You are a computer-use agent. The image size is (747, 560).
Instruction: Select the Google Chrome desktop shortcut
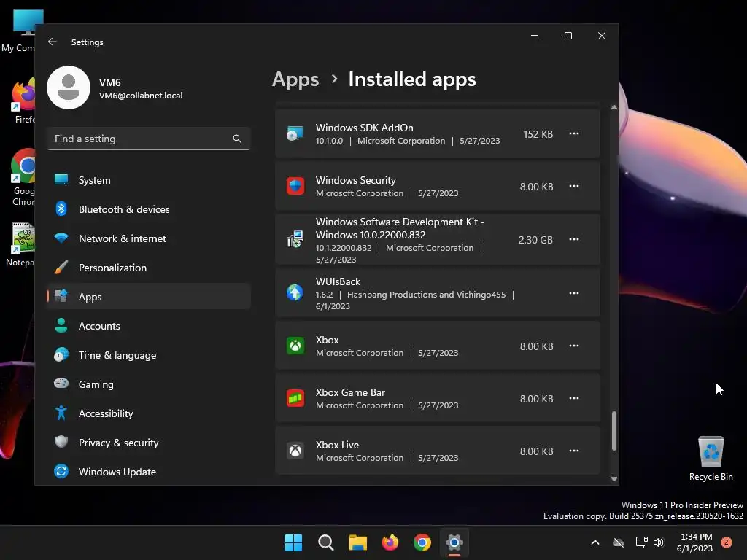[23, 177]
